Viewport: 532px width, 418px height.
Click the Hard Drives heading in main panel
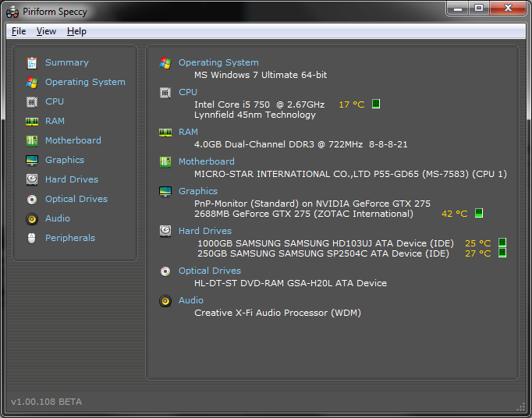(205, 231)
